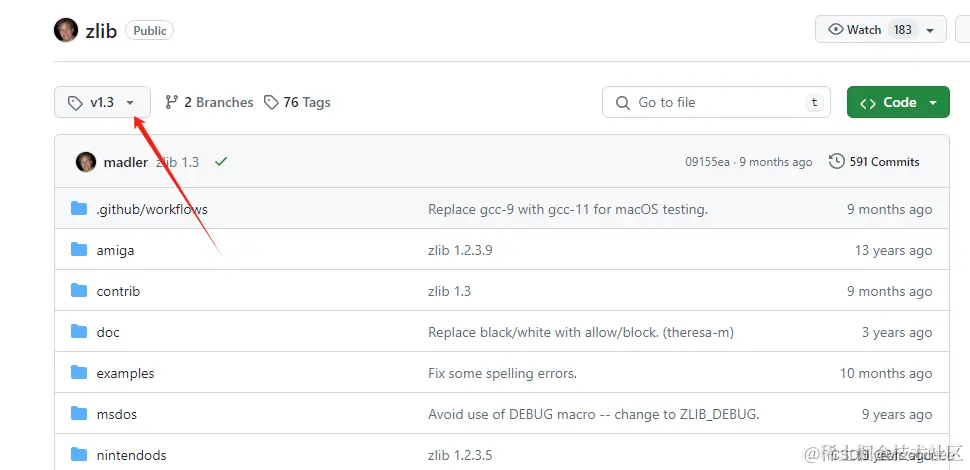Click the folder icon for doc
970x470 pixels.
(x=79, y=331)
